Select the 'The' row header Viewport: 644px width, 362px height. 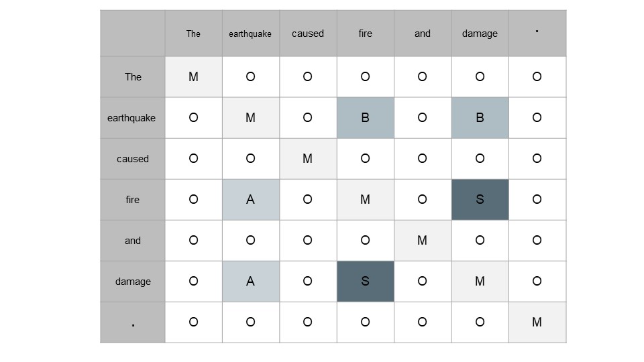point(133,76)
